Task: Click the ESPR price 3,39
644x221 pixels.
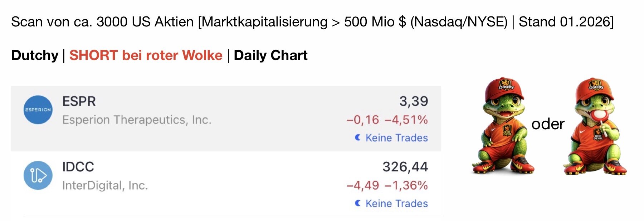Action: tap(414, 101)
